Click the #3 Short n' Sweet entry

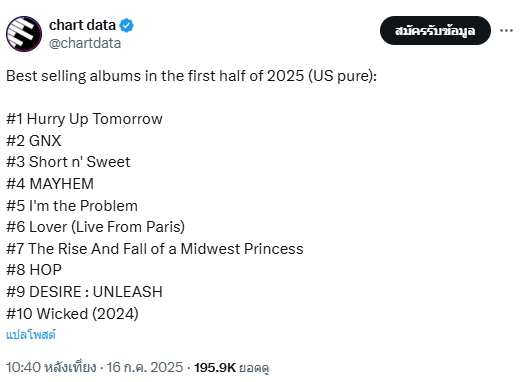click(x=68, y=162)
